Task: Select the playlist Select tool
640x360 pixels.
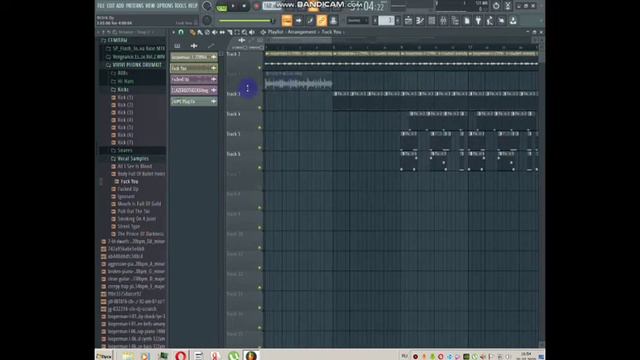Action: tap(237, 32)
